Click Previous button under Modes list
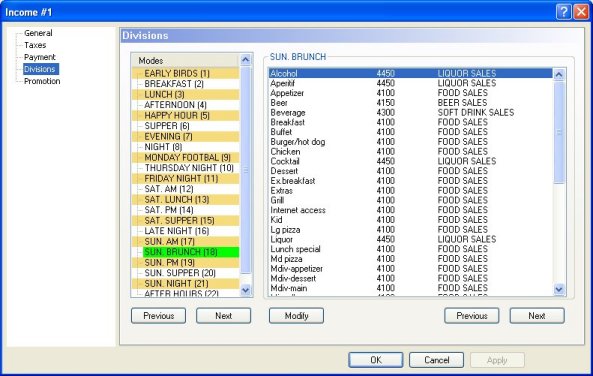This screenshot has height=376, width=593. tap(158, 315)
